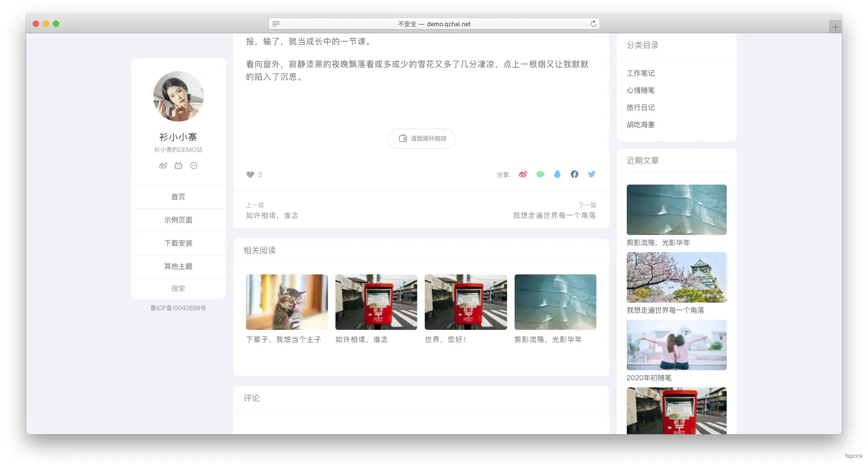
Task: Click the third social icon below the avatar
Action: [x=193, y=165]
